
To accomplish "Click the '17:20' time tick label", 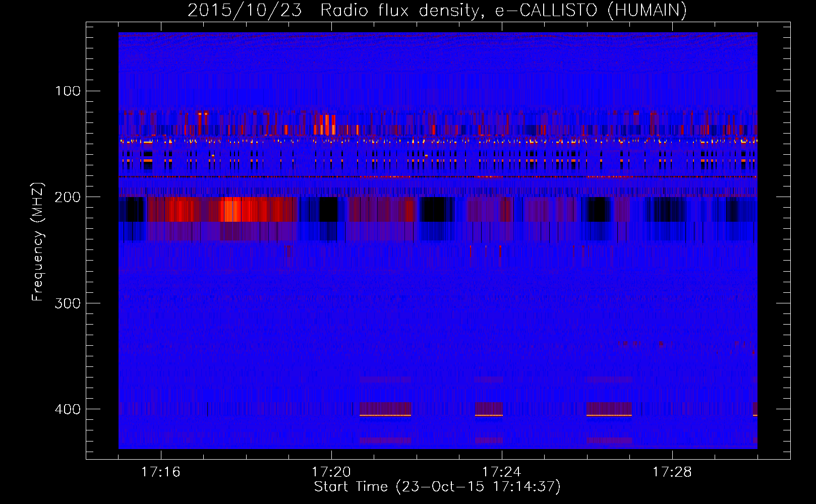I will [x=331, y=472].
